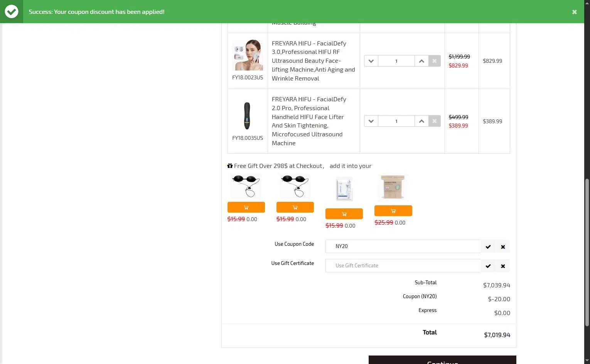590x364 pixels.
Task: Click the Continue button
Action: (442, 360)
